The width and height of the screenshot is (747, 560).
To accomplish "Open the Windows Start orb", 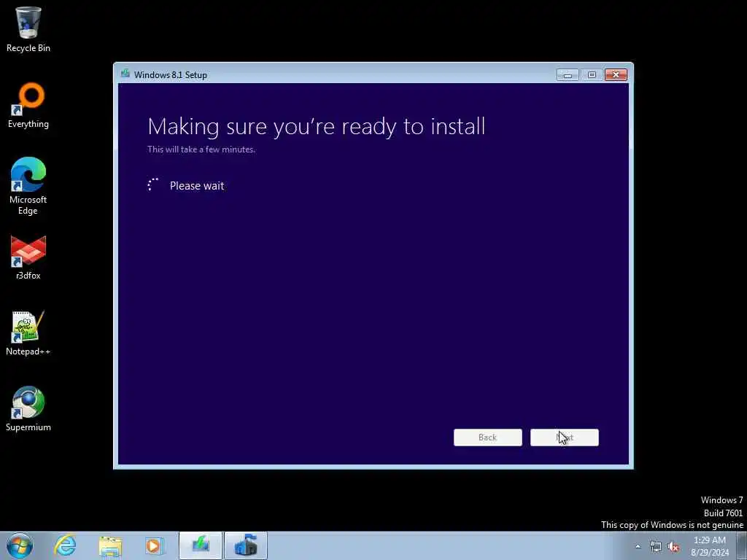I will click(x=20, y=545).
